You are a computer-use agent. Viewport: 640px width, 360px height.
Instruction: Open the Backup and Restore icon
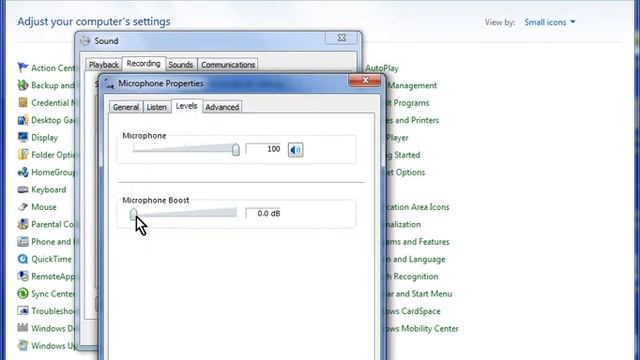click(x=23, y=85)
